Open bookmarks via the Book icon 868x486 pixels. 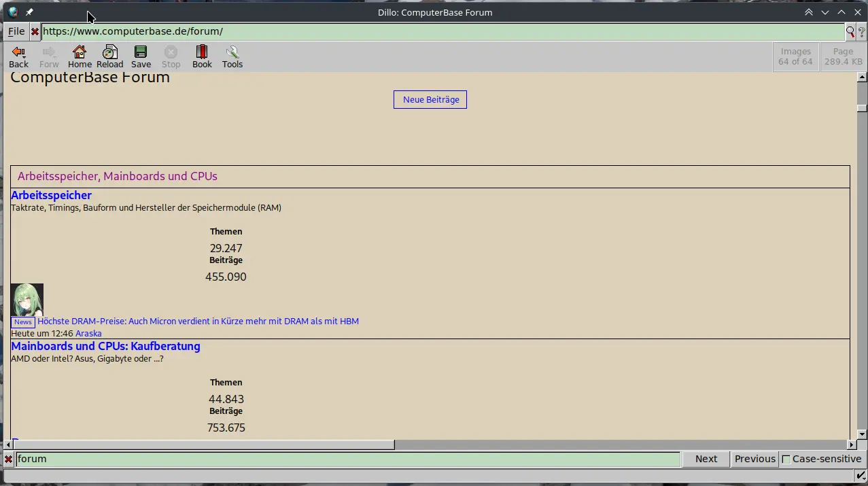point(201,56)
